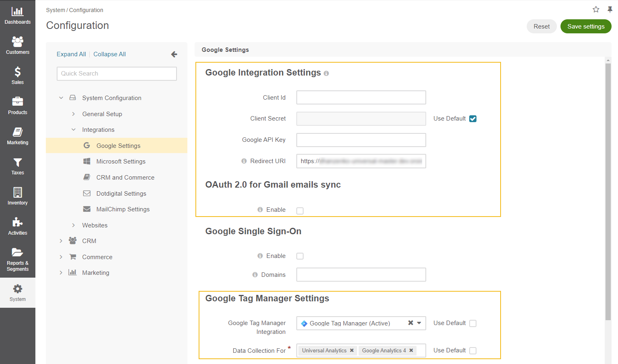The image size is (618, 364).
Task: Select Google Settings in the tree
Action: 117,145
